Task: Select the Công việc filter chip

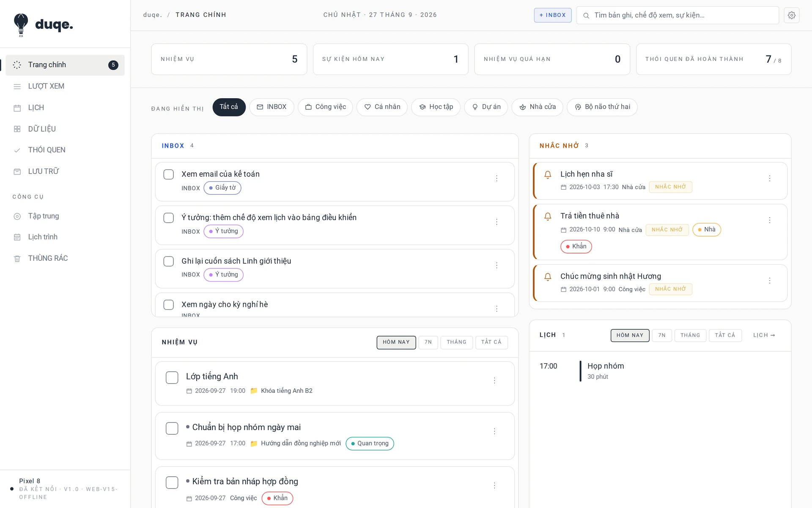Action: [325, 107]
